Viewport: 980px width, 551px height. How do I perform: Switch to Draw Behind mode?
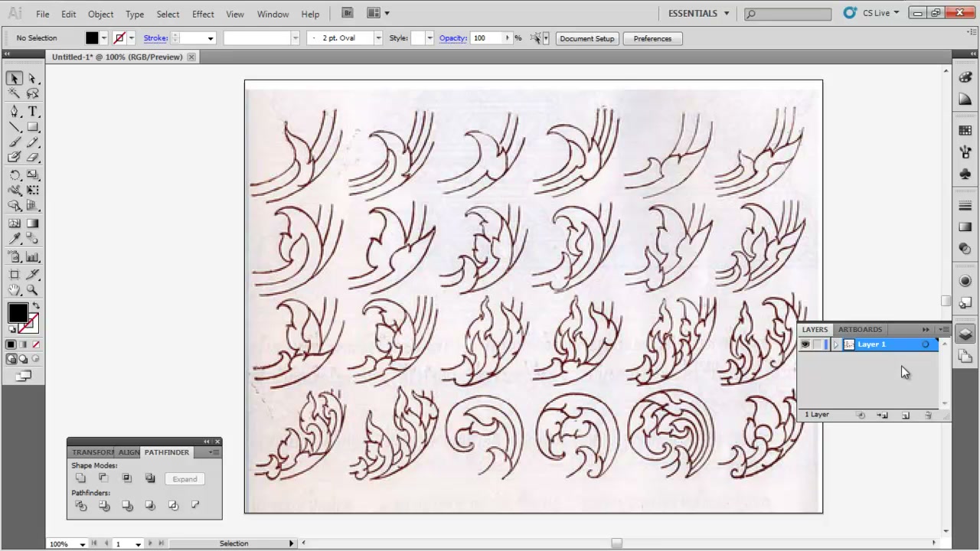[x=24, y=360]
